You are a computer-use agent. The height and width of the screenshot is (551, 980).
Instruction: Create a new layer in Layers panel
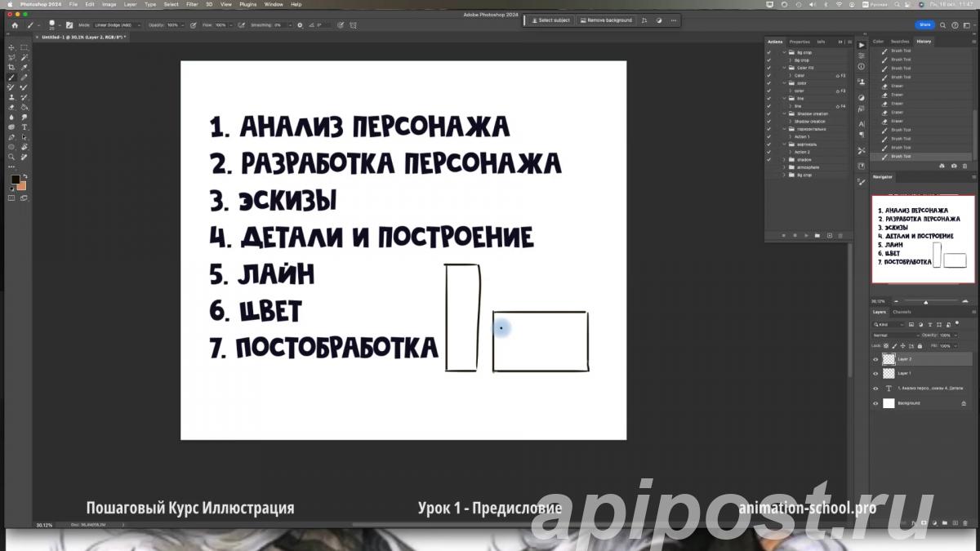[x=955, y=522]
